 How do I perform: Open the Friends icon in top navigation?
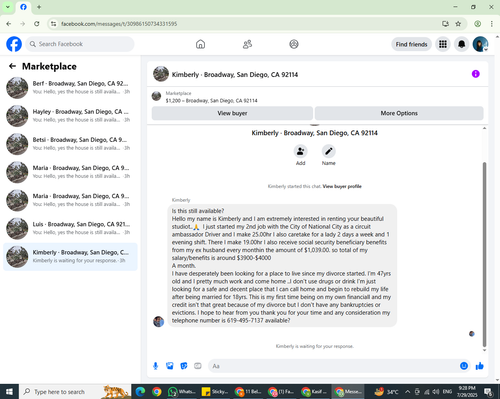247,44
